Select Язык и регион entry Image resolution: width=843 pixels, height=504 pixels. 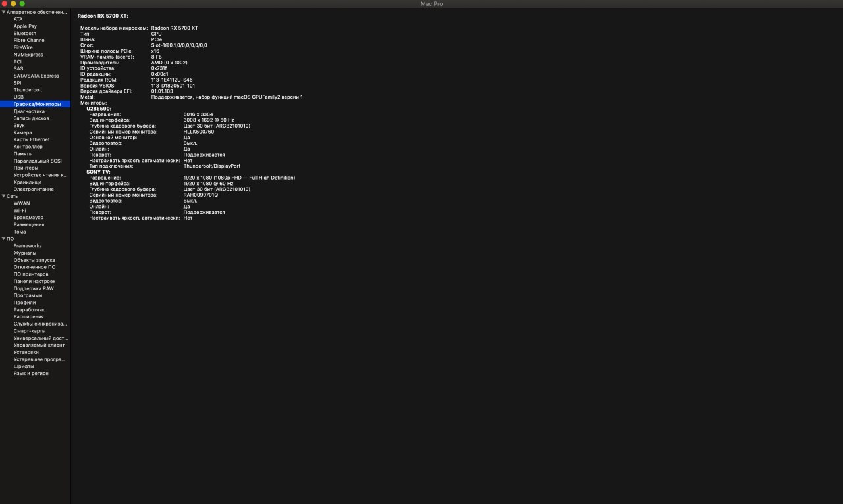(31, 374)
